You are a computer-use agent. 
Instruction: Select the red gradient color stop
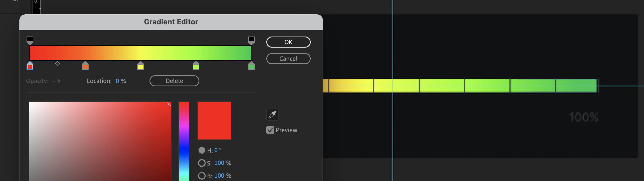[29, 66]
